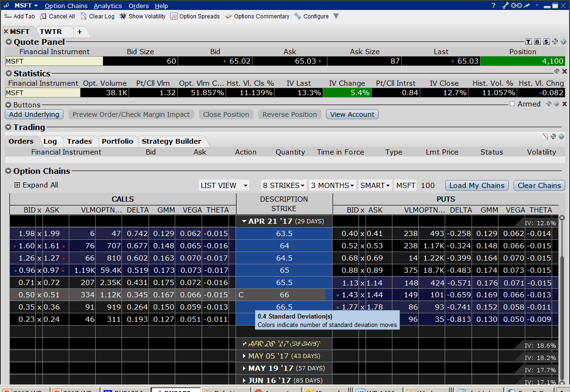Switch to the Strategy Builder tab
The height and width of the screenshot is (392, 570).
pyautogui.click(x=171, y=141)
